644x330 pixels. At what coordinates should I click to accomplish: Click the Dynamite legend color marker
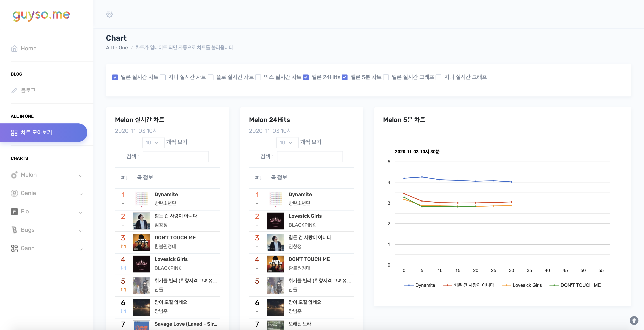409,285
